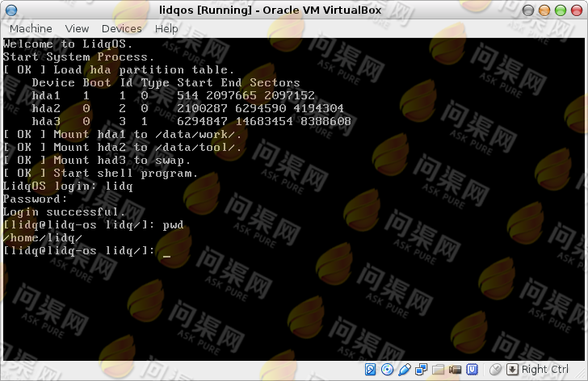
Task: Click the keyboard capture arrow icon
Action: [512, 370]
